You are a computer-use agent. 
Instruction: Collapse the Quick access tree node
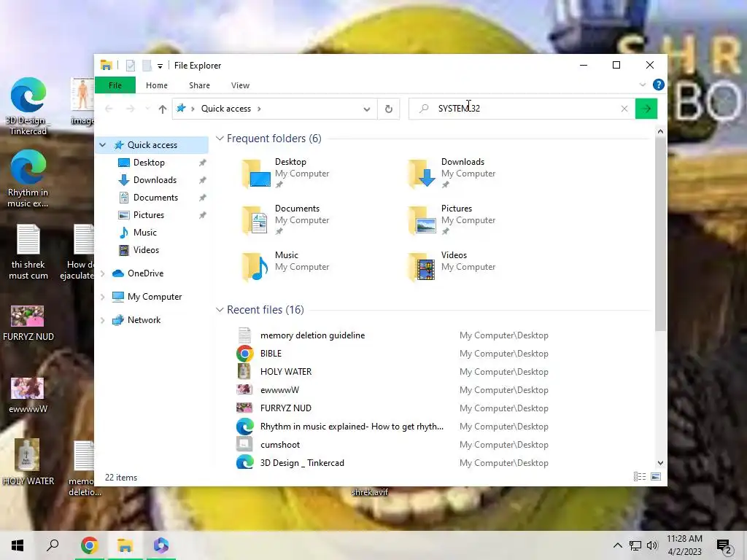tap(102, 145)
